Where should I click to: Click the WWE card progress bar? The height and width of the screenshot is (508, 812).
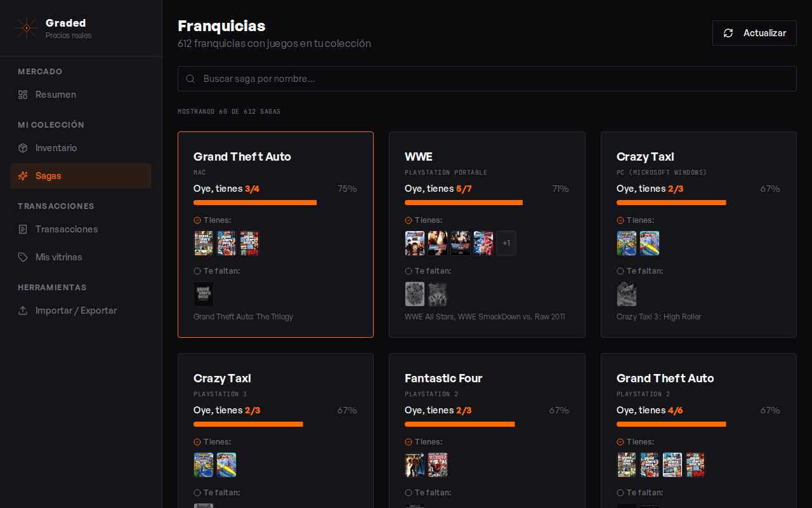(464, 203)
